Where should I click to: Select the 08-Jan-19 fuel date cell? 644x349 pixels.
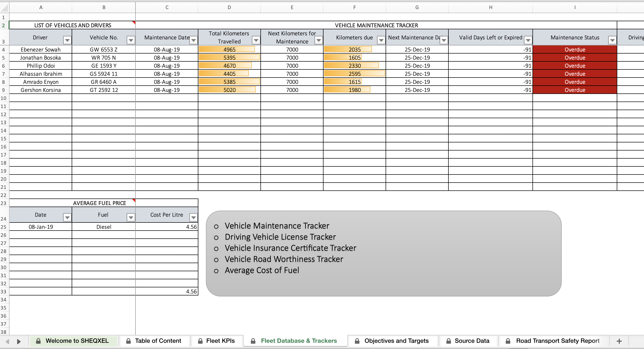coord(41,227)
